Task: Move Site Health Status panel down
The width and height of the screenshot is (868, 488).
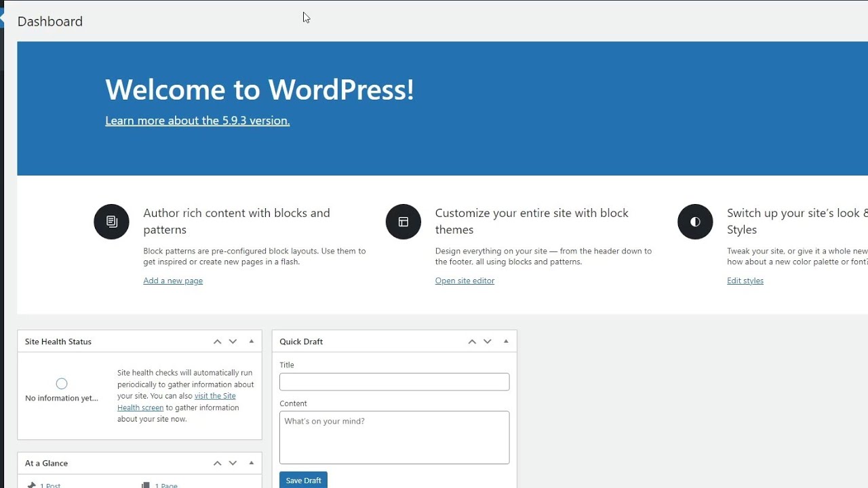Action: 233,342
